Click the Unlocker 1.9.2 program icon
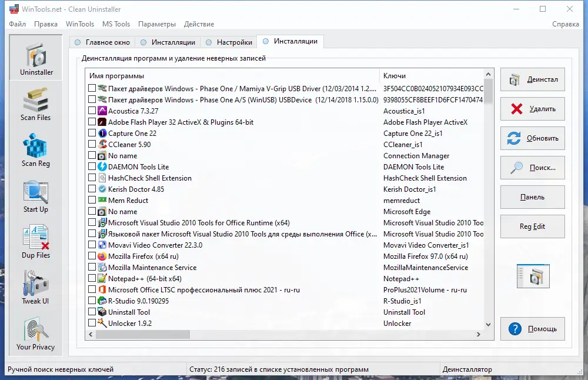 point(102,323)
